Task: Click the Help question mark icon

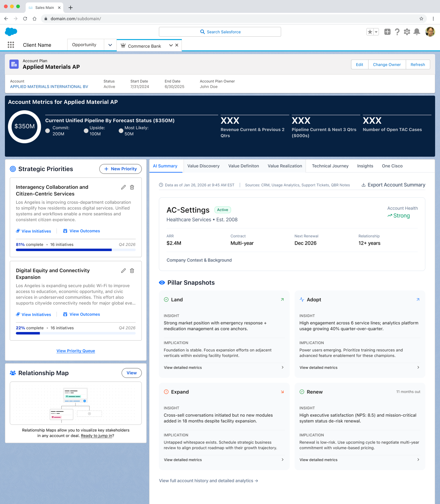Action: tap(397, 32)
